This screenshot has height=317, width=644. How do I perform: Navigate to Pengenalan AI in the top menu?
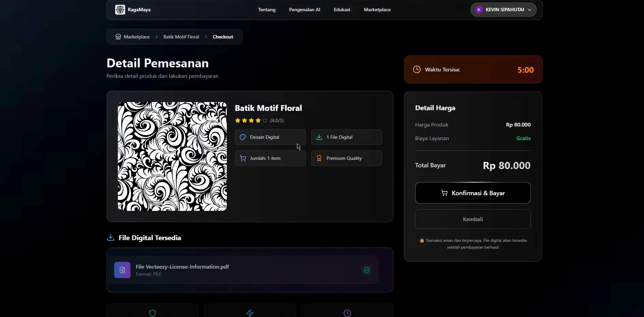click(x=304, y=10)
